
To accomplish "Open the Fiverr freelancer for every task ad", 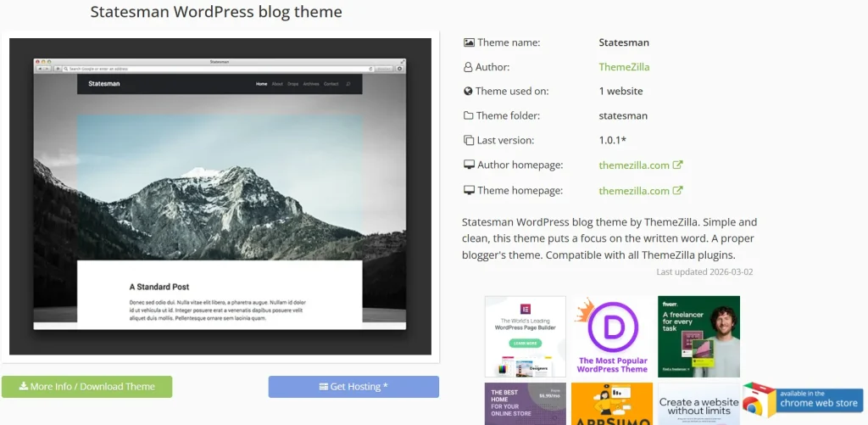I will [698, 336].
